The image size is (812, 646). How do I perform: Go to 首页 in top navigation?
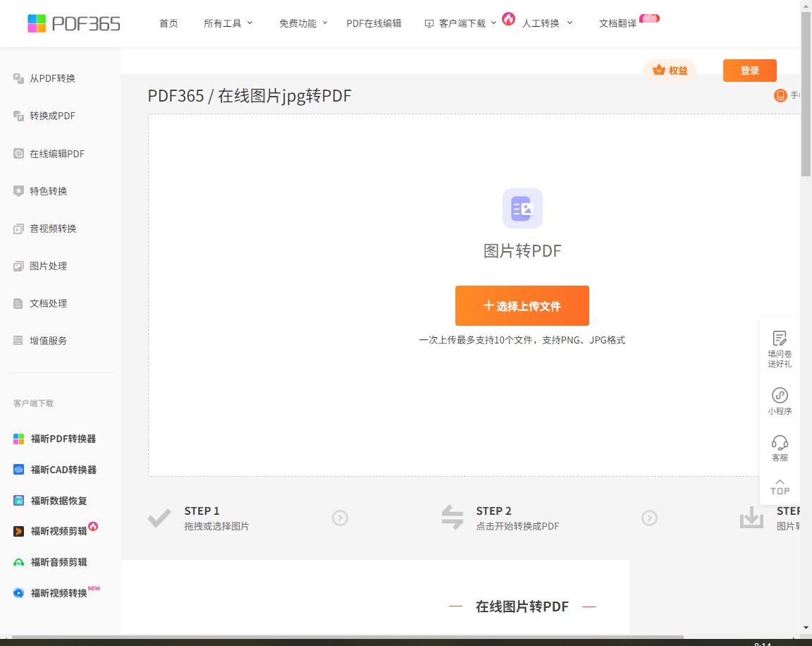(169, 23)
